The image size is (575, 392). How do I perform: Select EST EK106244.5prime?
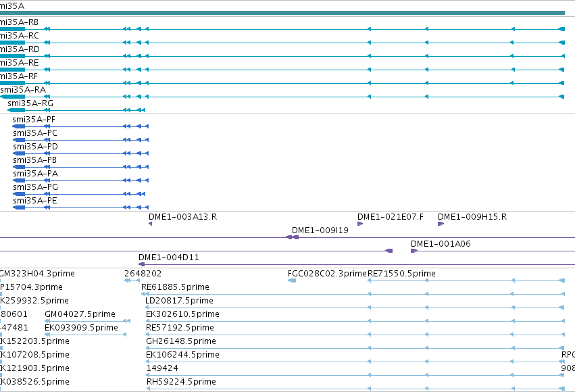click(182, 356)
